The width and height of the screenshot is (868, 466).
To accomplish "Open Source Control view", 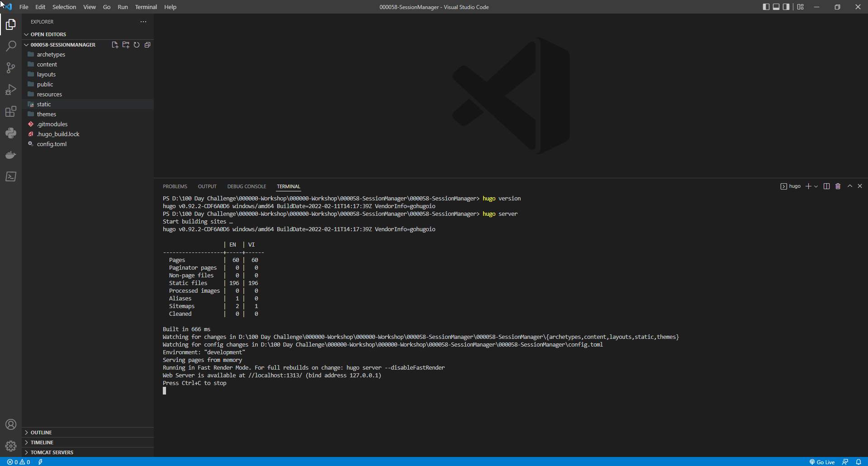I will click(x=11, y=68).
